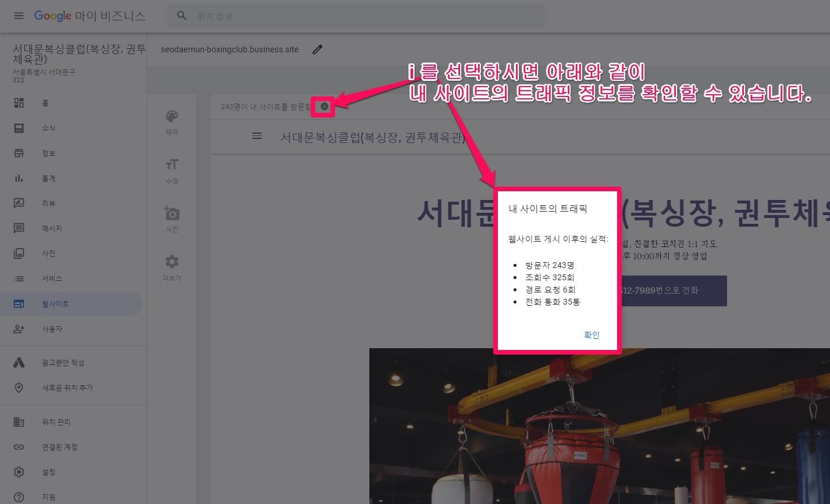
Task: Open the 테마 theme palette tool
Action: click(172, 121)
